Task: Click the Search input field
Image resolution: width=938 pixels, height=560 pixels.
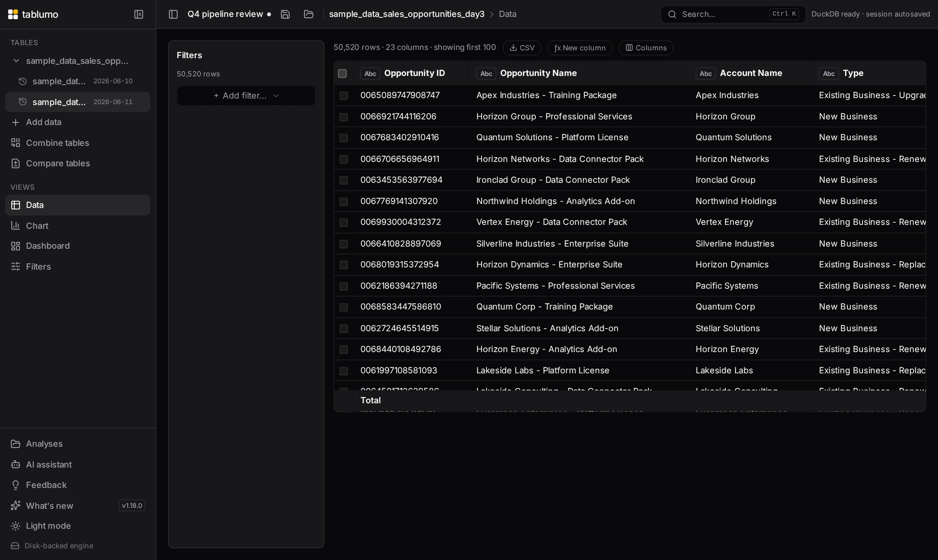Action: [x=733, y=14]
